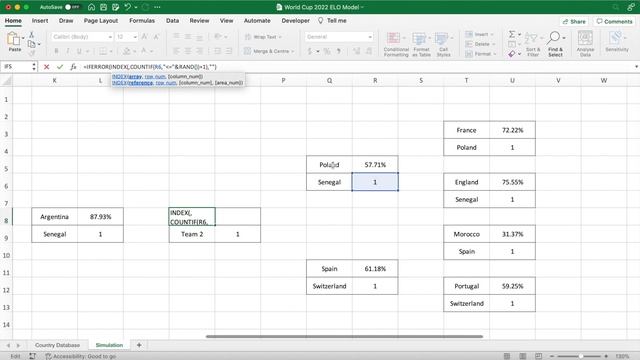Click the horizontal scrollbar
Screen dimensions: 640x360
344,337
